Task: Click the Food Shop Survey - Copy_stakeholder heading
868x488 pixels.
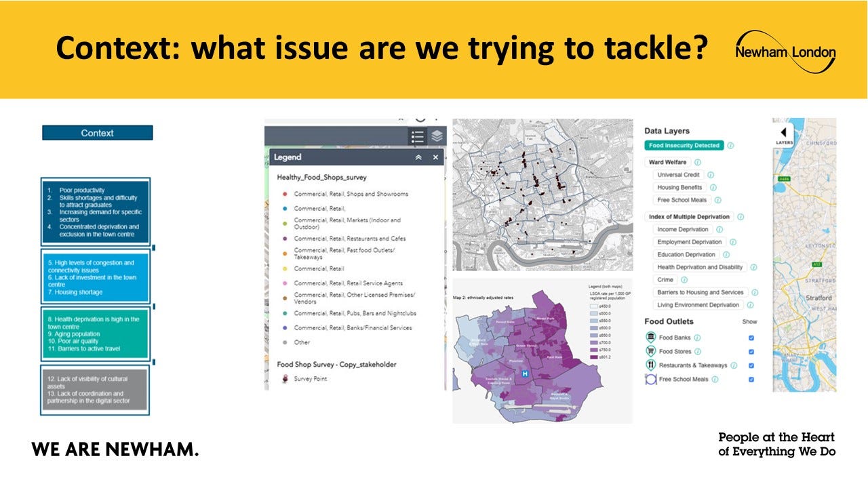Action: [336, 365]
